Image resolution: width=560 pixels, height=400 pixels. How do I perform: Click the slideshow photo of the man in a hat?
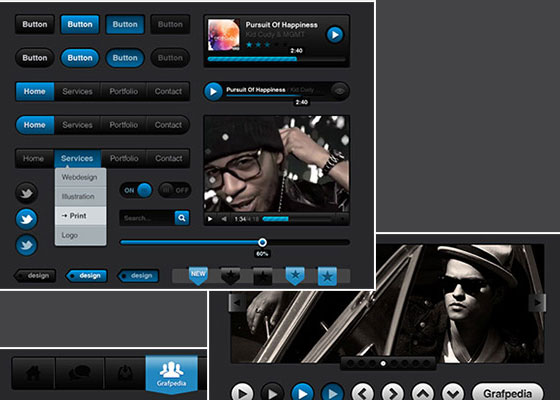[388, 304]
